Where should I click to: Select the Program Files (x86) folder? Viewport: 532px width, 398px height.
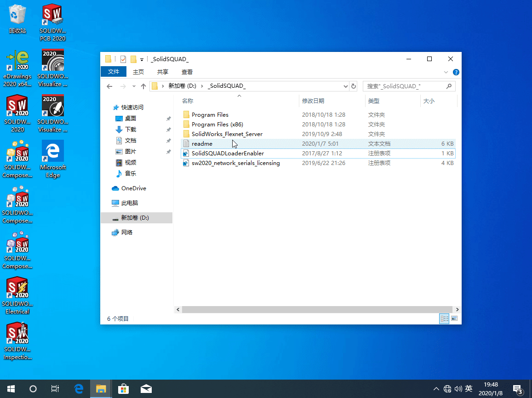[318, 125]
